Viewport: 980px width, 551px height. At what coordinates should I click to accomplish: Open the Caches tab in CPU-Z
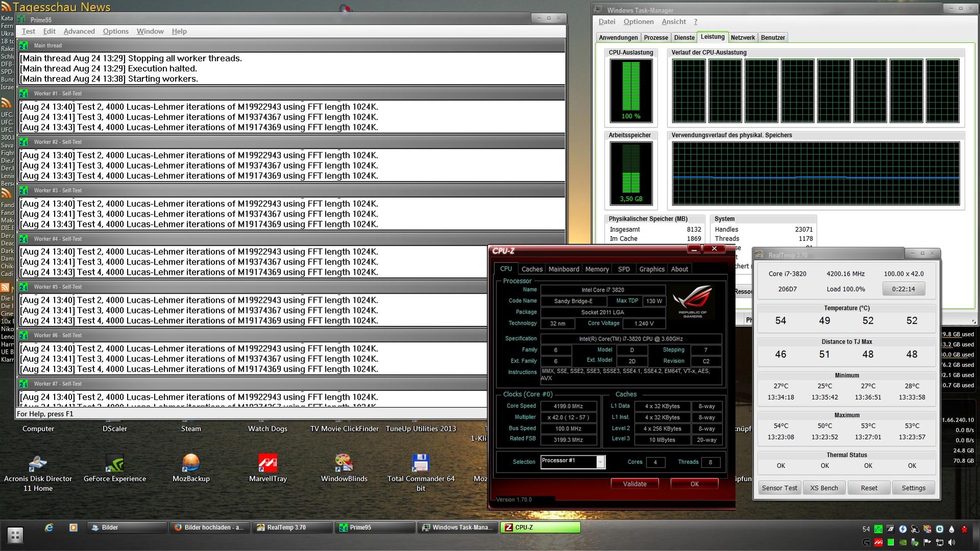532,269
